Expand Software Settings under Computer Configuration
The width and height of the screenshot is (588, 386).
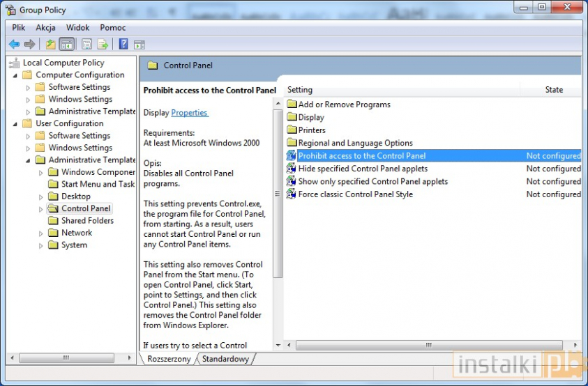pos(29,88)
